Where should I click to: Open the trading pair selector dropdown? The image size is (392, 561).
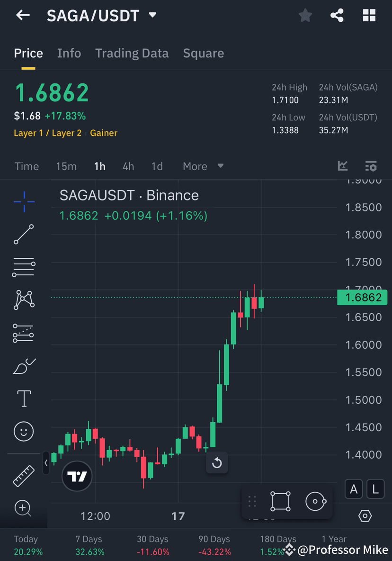152,15
